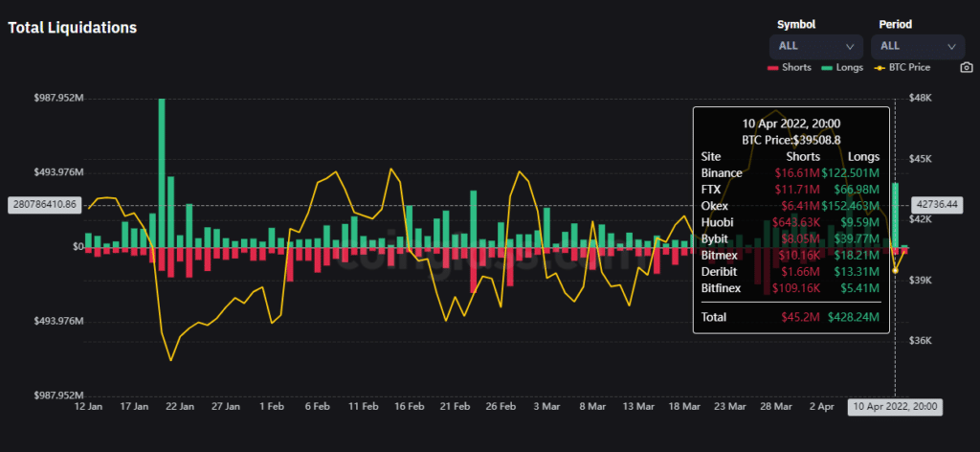980x452 pixels.
Task: Click the 3 Mar date label
Action: [x=546, y=406]
